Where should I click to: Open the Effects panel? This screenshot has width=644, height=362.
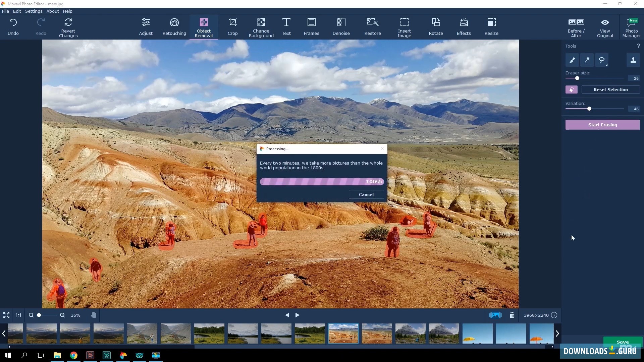click(464, 26)
